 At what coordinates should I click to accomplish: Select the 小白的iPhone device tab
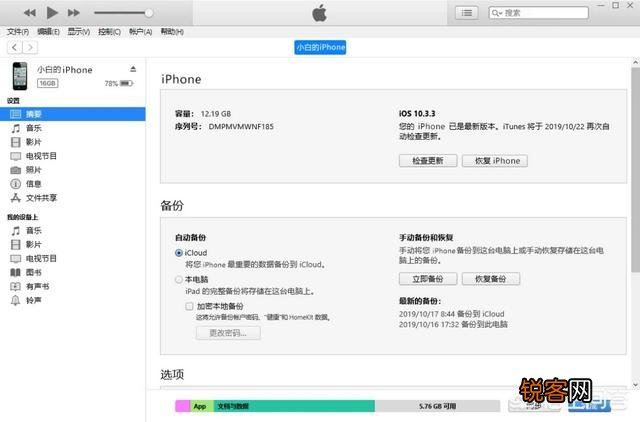point(320,47)
